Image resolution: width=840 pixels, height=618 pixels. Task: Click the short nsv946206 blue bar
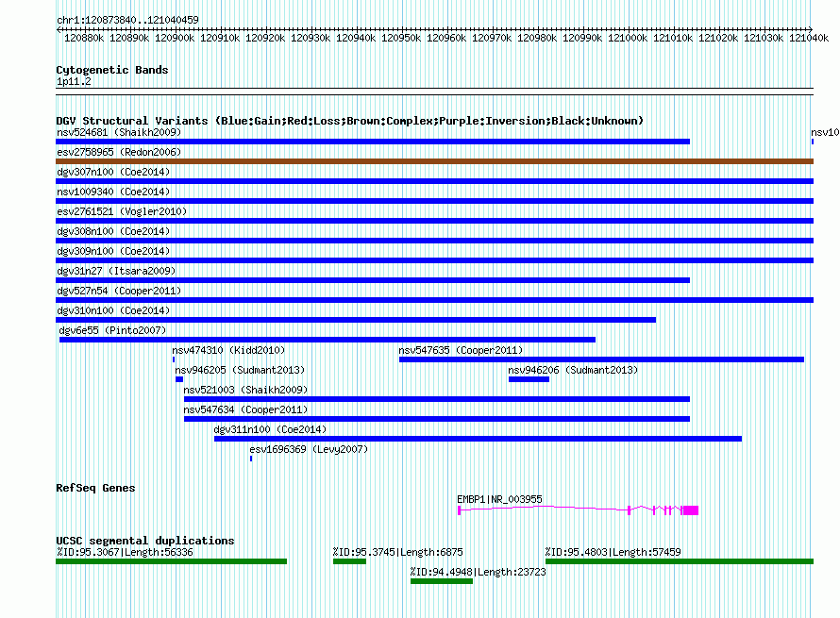529,379
